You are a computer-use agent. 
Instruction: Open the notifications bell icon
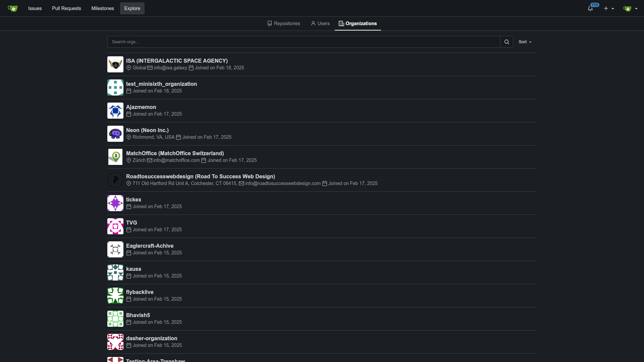point(590,8)
